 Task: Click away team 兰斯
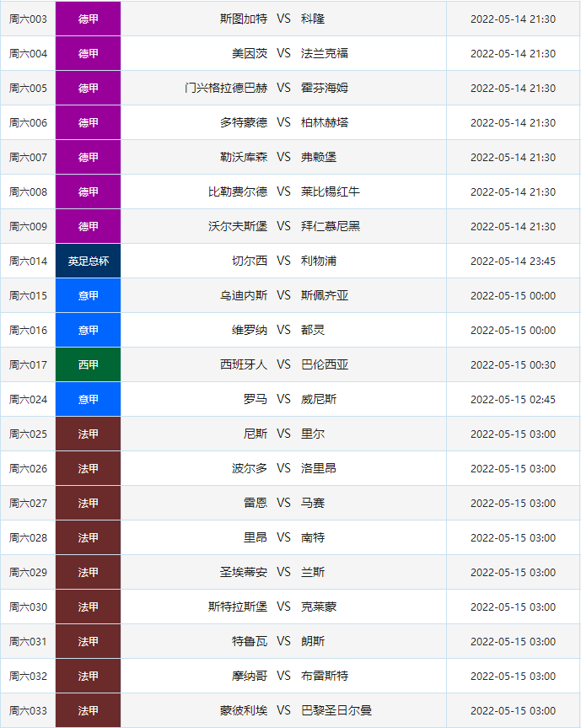(313, 573)
